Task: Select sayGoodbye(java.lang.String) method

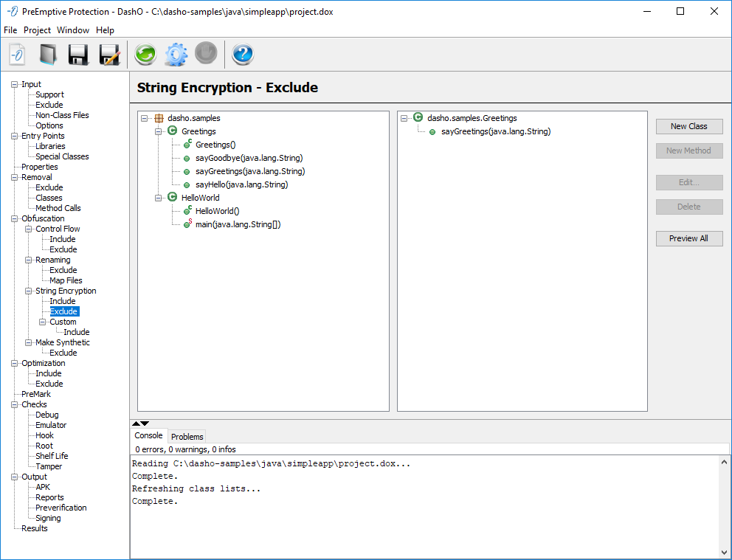Action: point(249,158)
